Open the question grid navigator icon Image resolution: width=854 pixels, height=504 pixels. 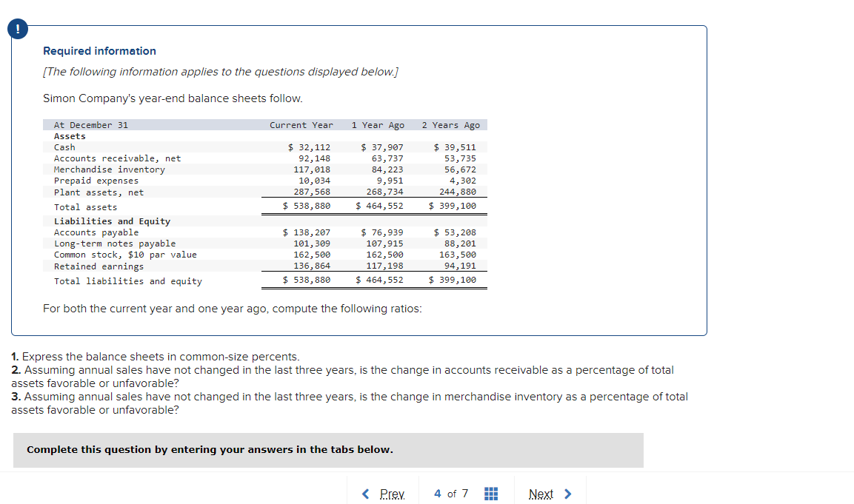[491, 494]
